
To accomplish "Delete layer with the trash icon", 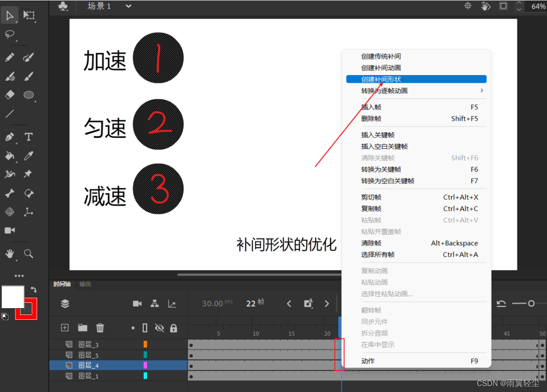I will (x=100, y=328).
